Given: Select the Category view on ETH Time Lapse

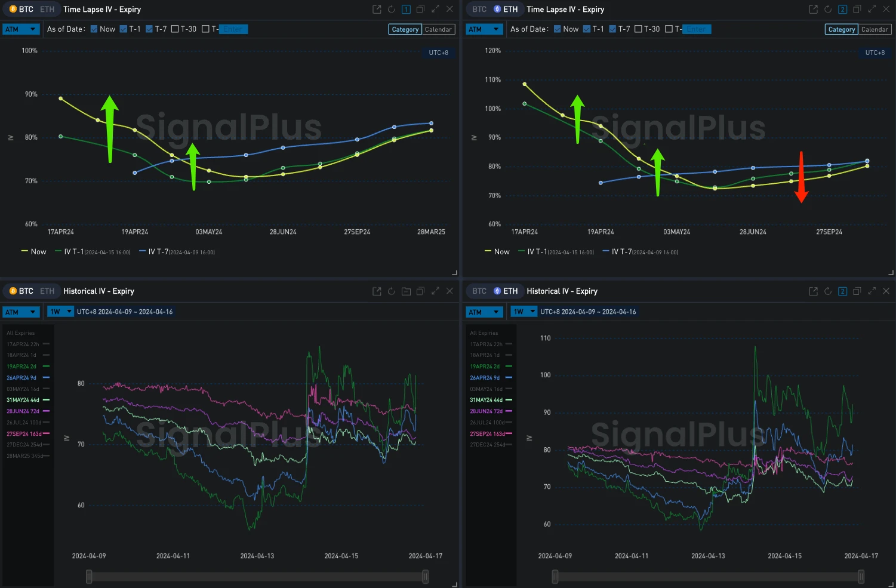Looking at the screenshot, I should pyautogui.click(x=841, y=29).
